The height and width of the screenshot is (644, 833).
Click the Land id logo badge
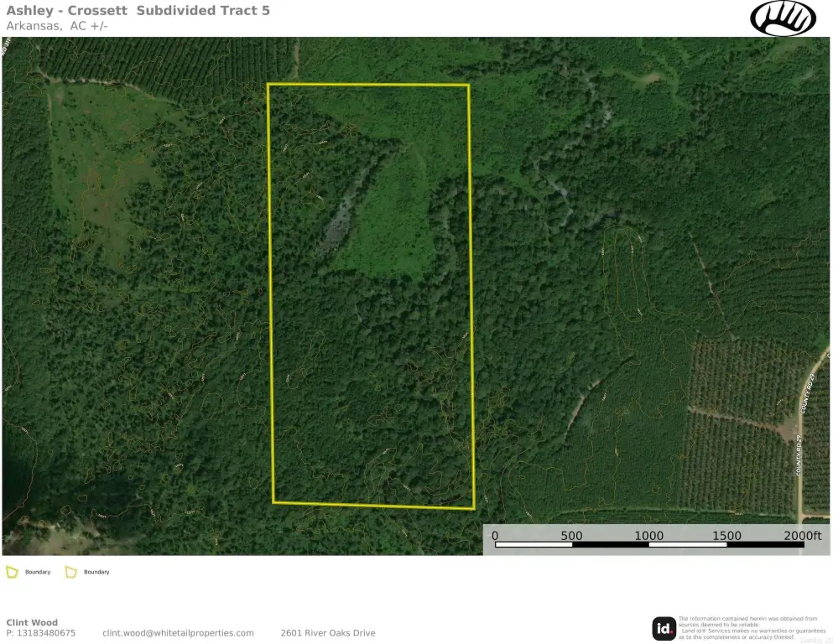point(664,628)
